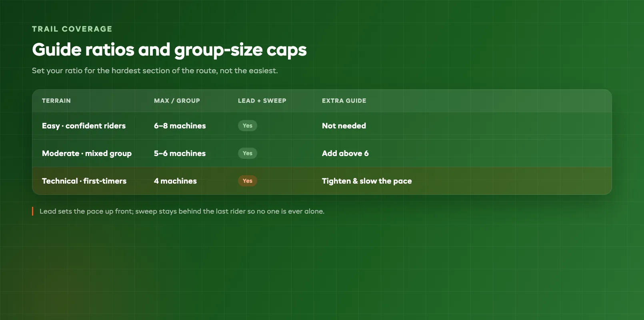Click the Guide ratios and group-size caps heading
This screenshot has width=644, height=320.
pos(169,50)
